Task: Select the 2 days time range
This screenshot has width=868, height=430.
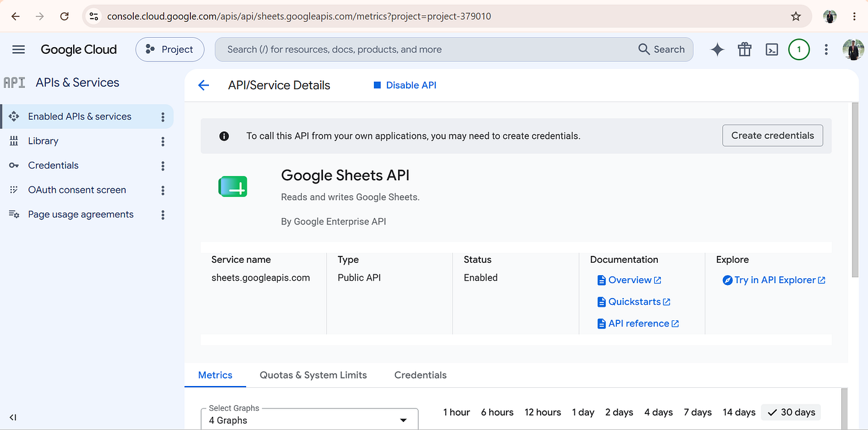Action: [619, 412]
